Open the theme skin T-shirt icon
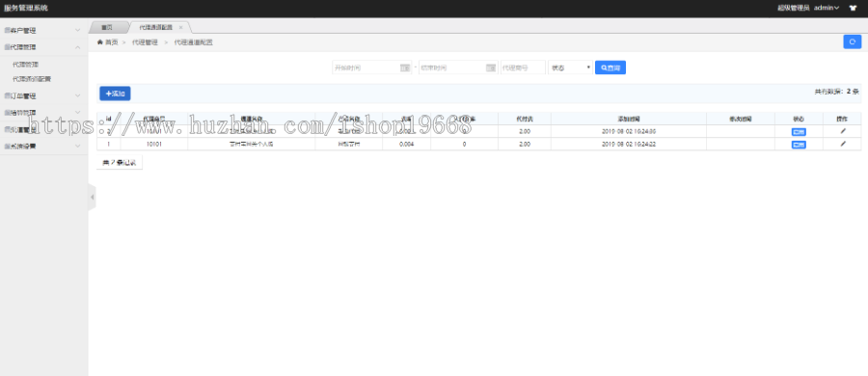The height and width of the screenshot is (376, 868). (x=854, y=9)
